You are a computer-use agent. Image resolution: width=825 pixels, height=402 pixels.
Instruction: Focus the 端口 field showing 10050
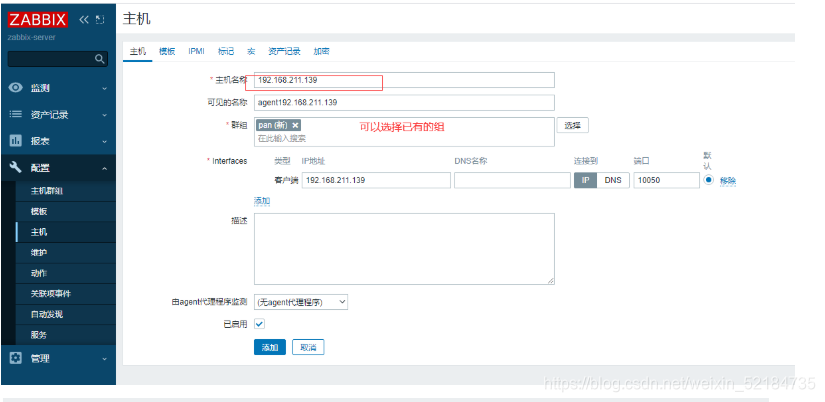tap(667, 180)
